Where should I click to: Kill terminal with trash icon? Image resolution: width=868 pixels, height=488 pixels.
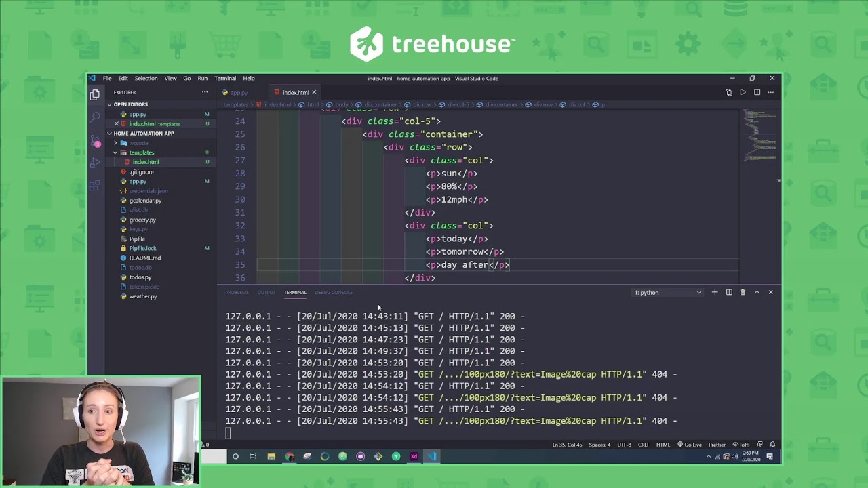743,292
